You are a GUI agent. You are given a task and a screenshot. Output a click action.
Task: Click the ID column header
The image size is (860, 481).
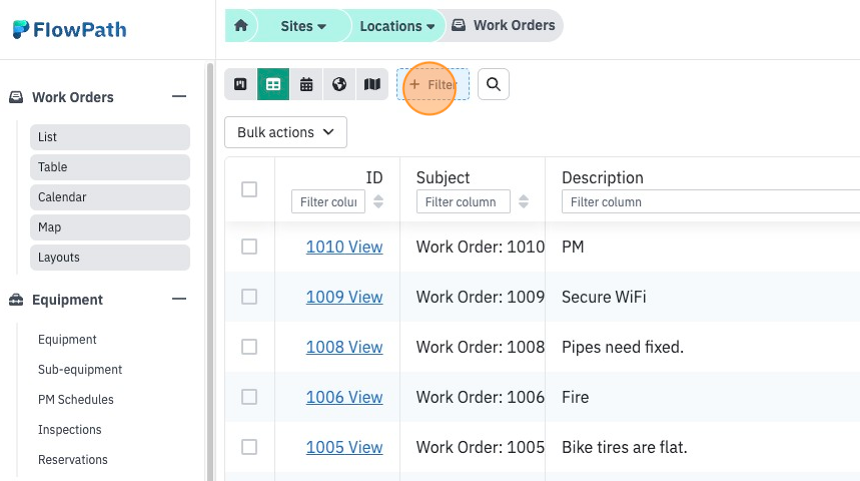[374, 177]
